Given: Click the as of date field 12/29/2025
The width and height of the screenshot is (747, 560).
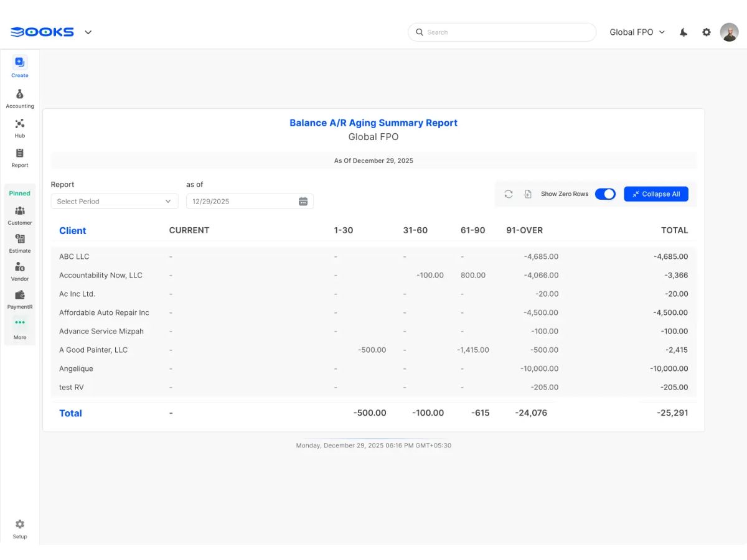Looking at the screenshot, I should tap(250, 202).
